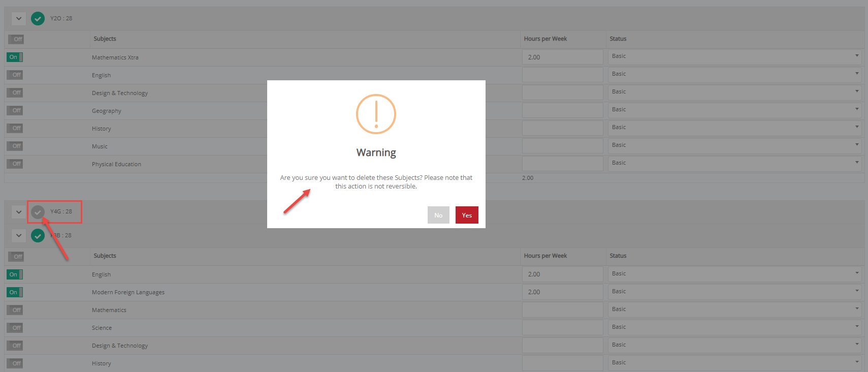Click Hours per Week field for Geography
This screenshot has width=868, height=372.
pyautogui.click(x=563, y=110)
